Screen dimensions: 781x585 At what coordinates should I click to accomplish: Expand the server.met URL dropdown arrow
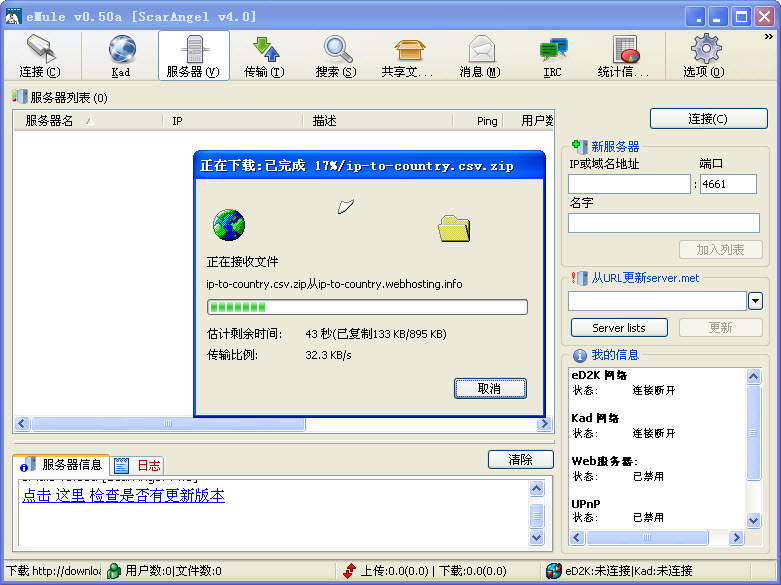[x=756, y=301]
